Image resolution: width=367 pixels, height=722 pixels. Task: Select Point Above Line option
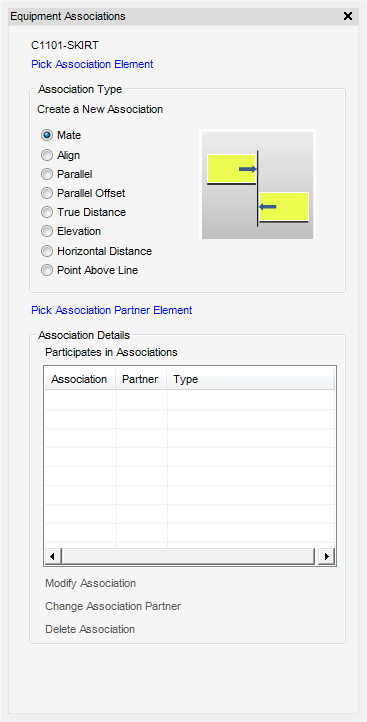click(47, 270)
